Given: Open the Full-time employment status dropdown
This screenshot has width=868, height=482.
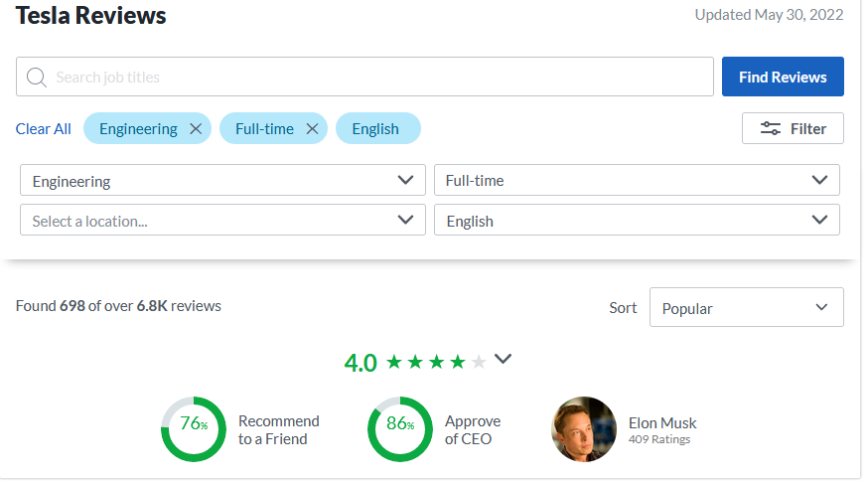Looking at the screenshot, I should 637,181.
